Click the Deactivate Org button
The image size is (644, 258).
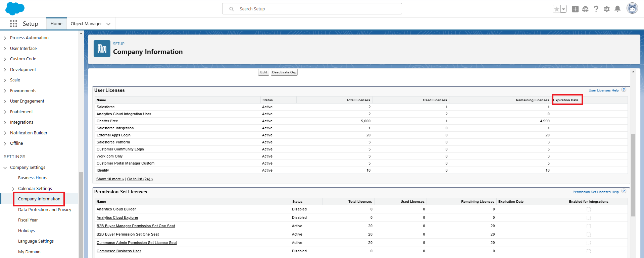[284, 72]
